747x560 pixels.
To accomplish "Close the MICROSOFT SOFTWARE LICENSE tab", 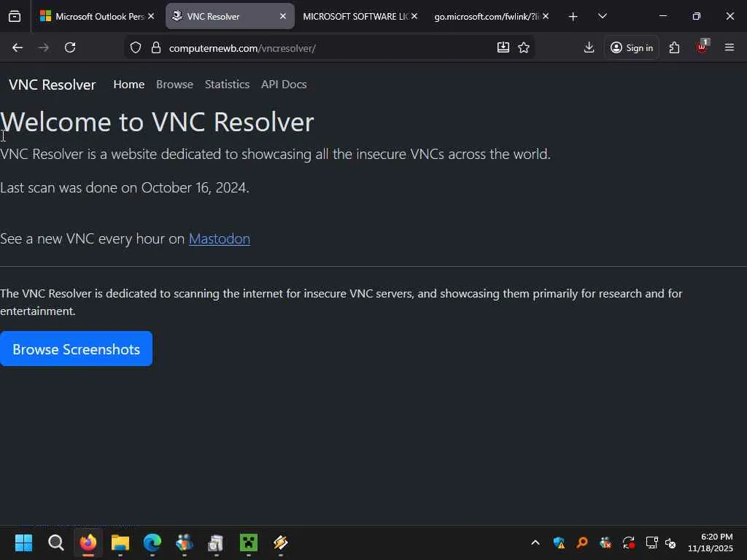I will click(x=414, y=17).
